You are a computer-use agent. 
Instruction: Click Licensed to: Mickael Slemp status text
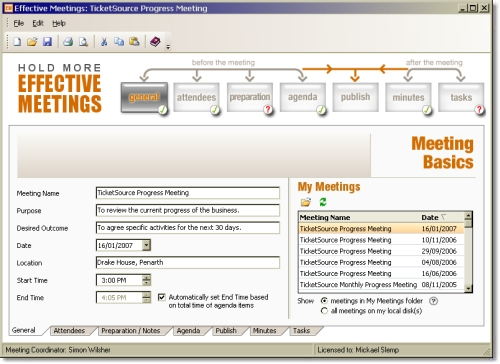pos(358,350)
